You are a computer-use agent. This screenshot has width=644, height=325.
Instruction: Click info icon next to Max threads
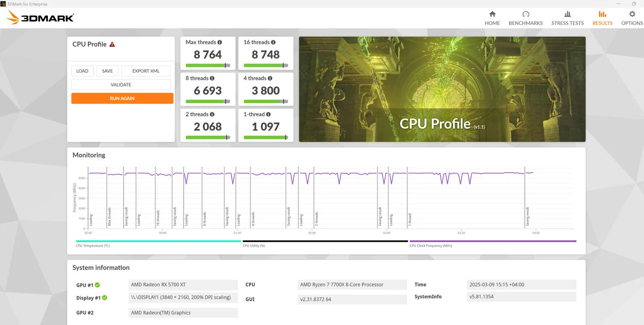(220, 42)
